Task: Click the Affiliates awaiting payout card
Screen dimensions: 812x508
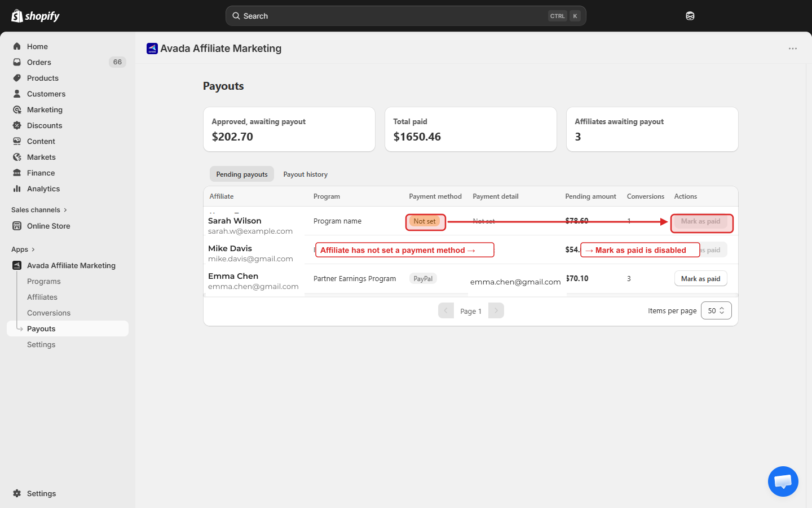Action: coord(652,129)
